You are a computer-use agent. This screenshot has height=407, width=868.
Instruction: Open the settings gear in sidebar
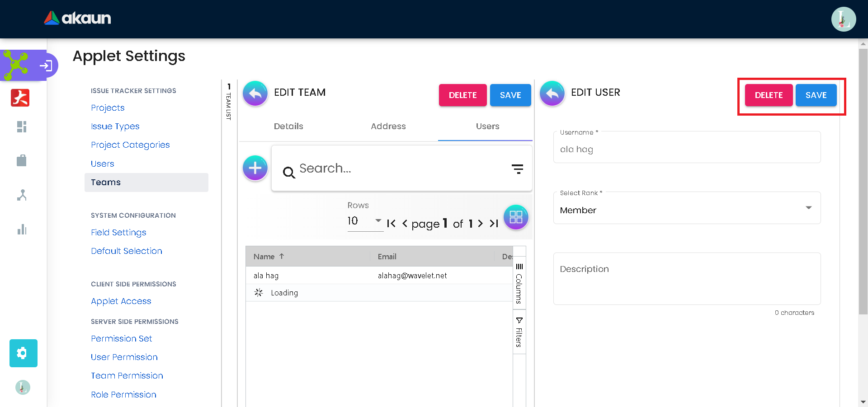pos(24,353)
